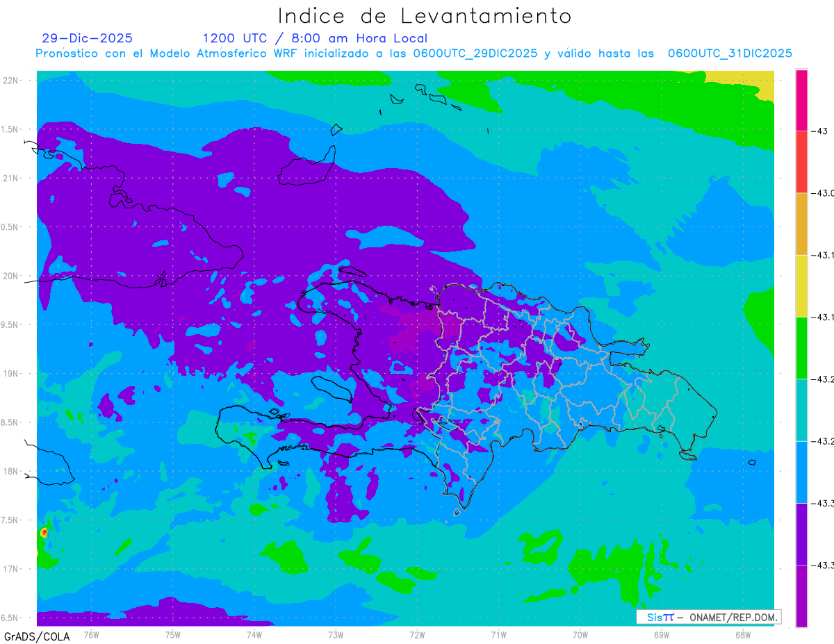Click the title 'Indice de Levantamiento'
This screenshot has height=644, width=834.
click(425, 16)
